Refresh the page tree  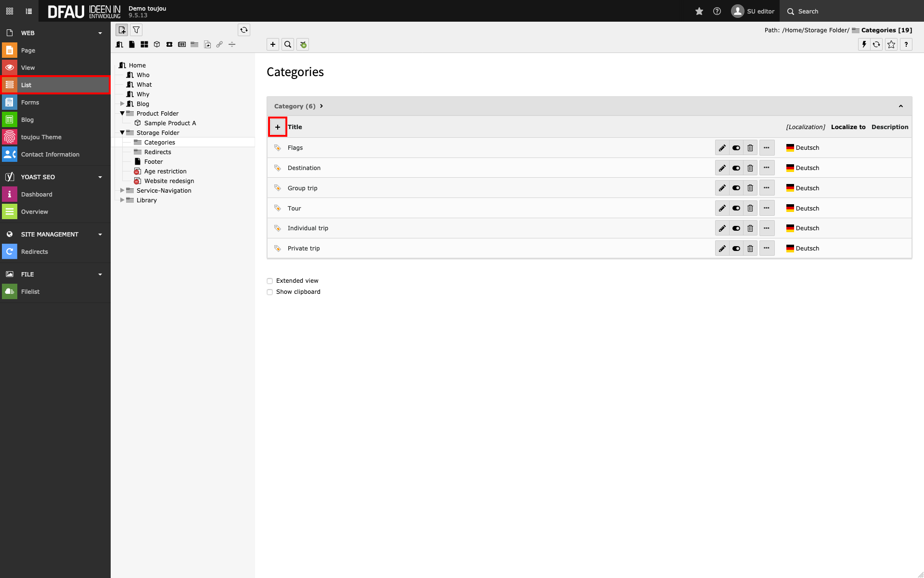click(x=244, y=30)
